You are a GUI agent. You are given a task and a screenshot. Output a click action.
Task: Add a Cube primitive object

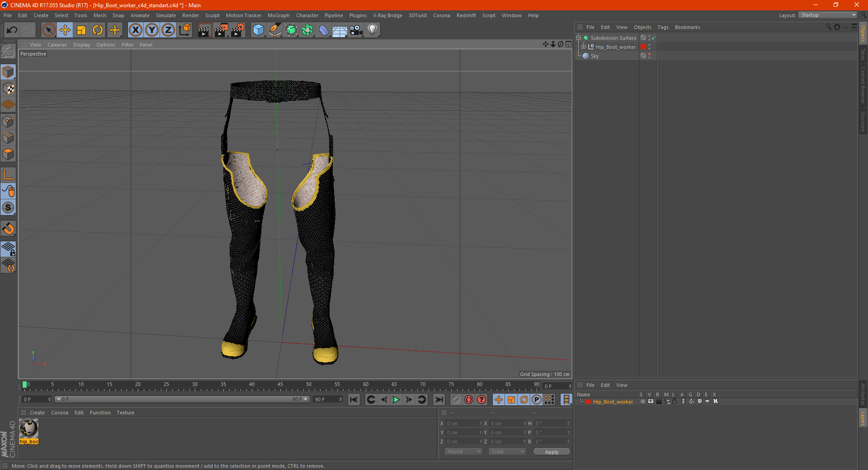258,30
